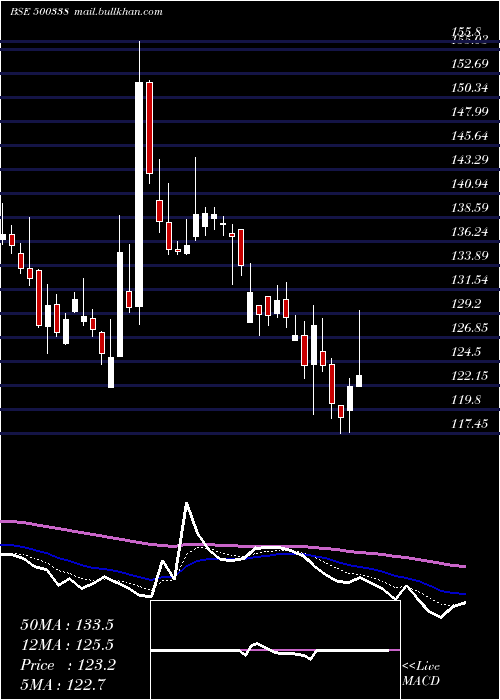Click the 129.2 price axis label
The width and height of the screenshot is (500, 700).
pos(467,304)
